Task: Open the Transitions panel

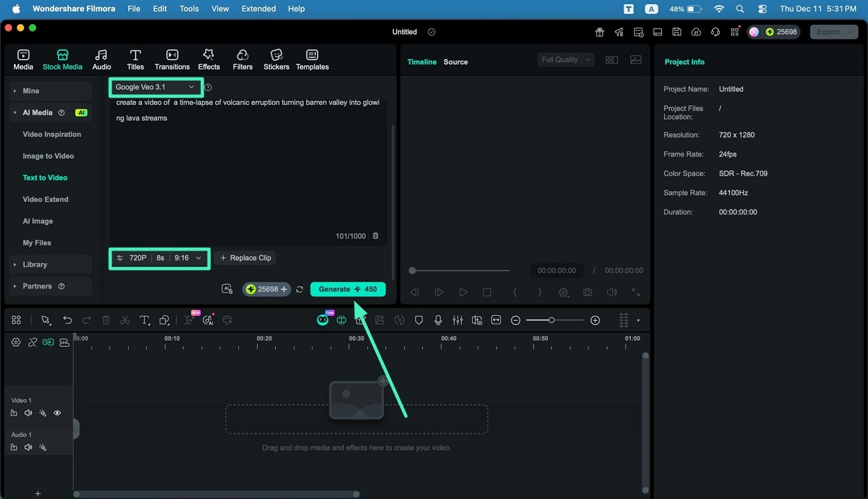Action: (x=172, y=59)
